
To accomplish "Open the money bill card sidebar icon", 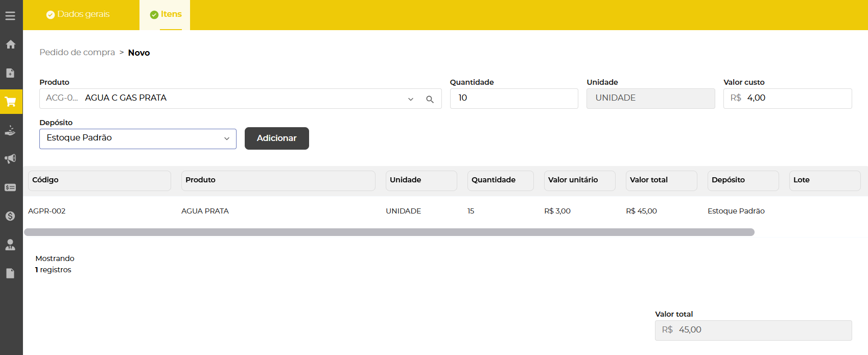I will (x=10, y=187).
